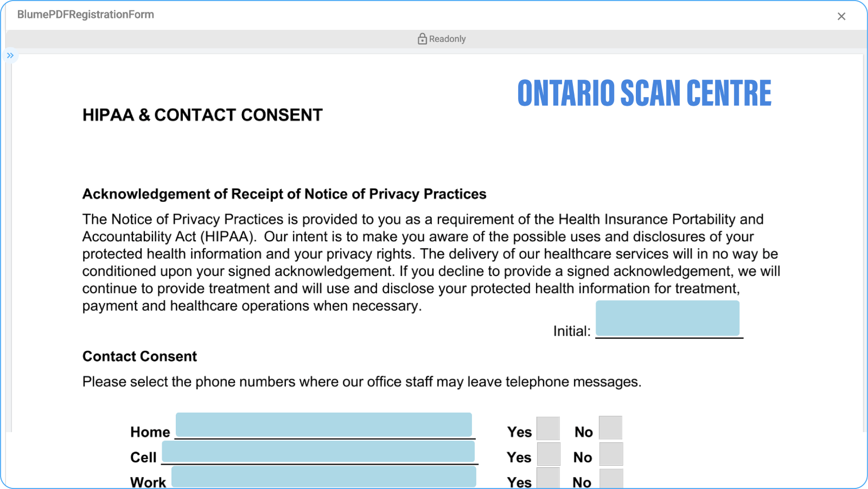Screen dimensions: 868x489
Task: Check the Yes box for Home
Action: point(548,428)
